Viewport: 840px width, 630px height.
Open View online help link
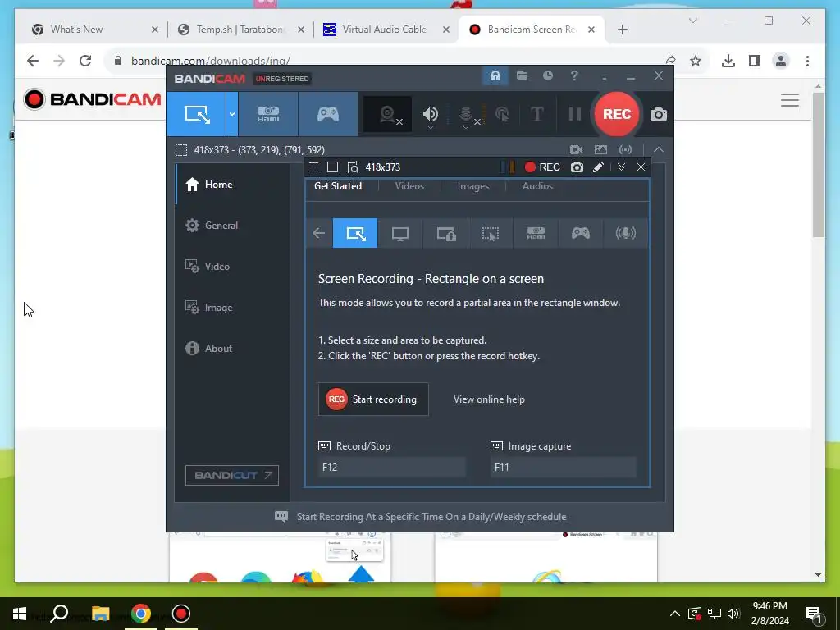[489, 399]
